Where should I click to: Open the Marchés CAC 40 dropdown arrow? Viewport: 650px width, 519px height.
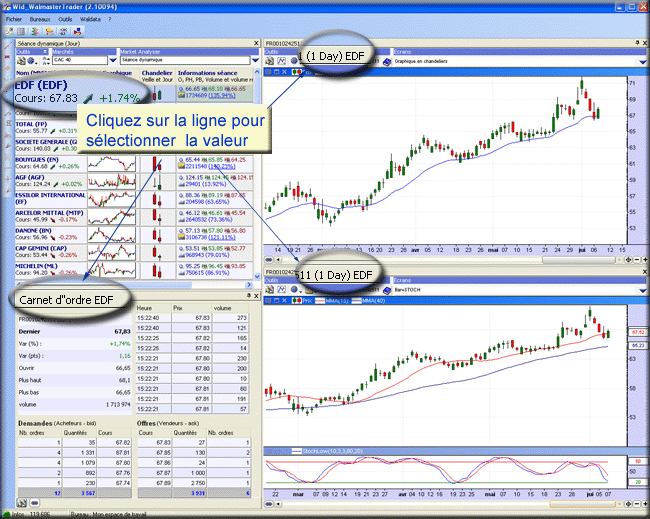(x=113, y=61)
